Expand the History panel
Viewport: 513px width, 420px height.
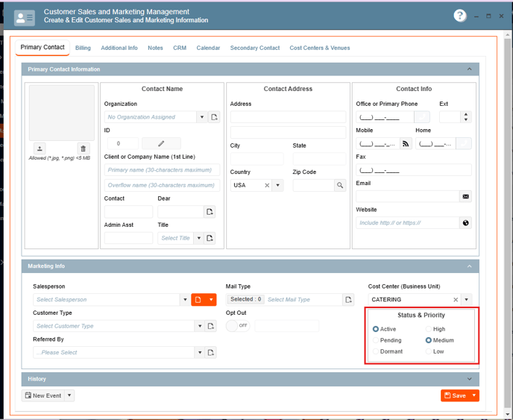coord(469,379)
